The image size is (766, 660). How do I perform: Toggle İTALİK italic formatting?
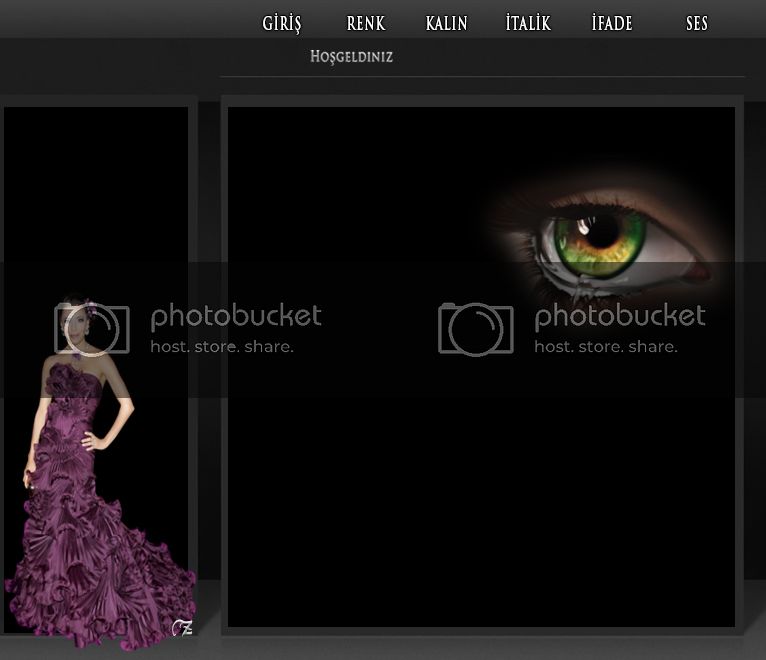click(x=528, y=24)
